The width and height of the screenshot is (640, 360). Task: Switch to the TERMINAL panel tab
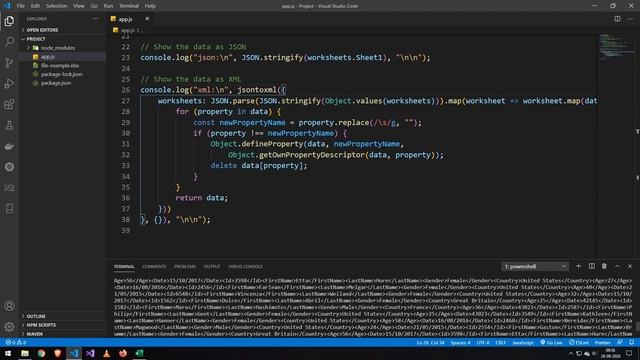124,267
